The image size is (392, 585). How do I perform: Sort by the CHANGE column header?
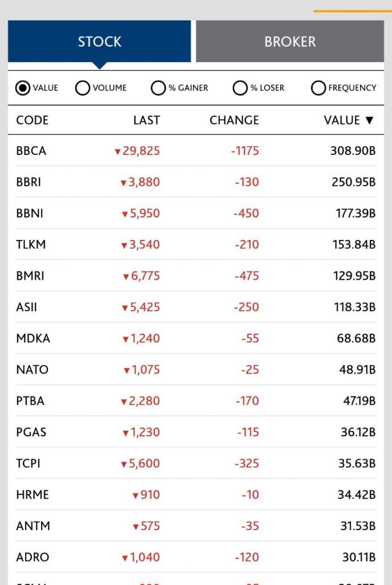234,121
